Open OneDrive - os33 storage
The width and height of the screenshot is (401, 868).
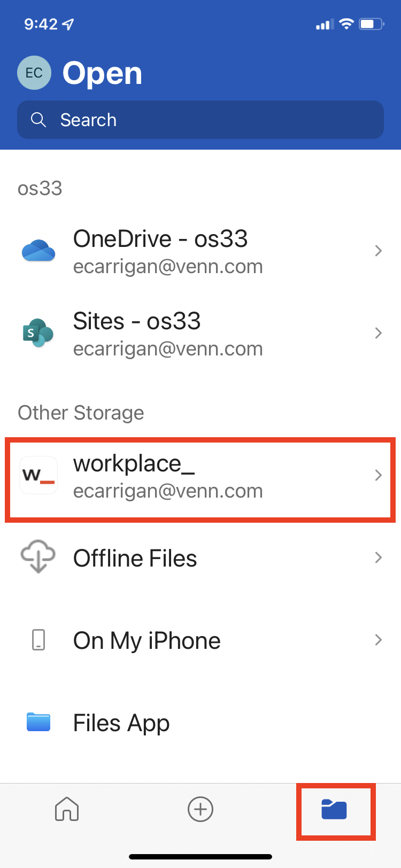click(x=200, y=251)
